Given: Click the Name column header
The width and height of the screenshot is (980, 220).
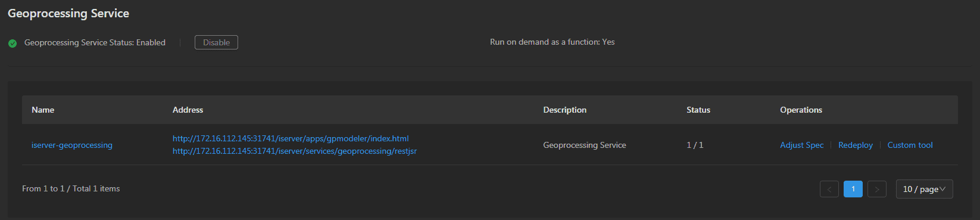Looking at the screenshot, I should (43, 110).
